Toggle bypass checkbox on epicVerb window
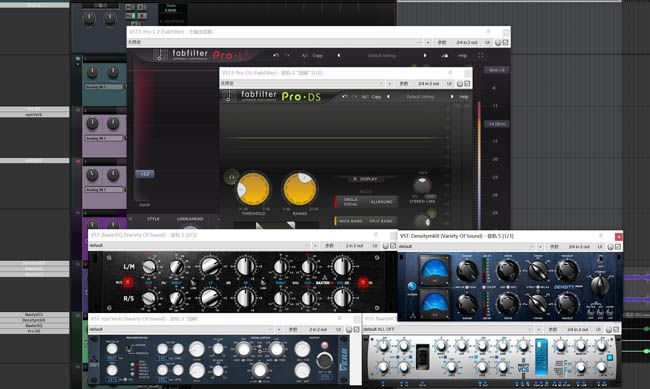Image resolution: width=650 pixels, height=389 pixels. (x=357, y=329)
